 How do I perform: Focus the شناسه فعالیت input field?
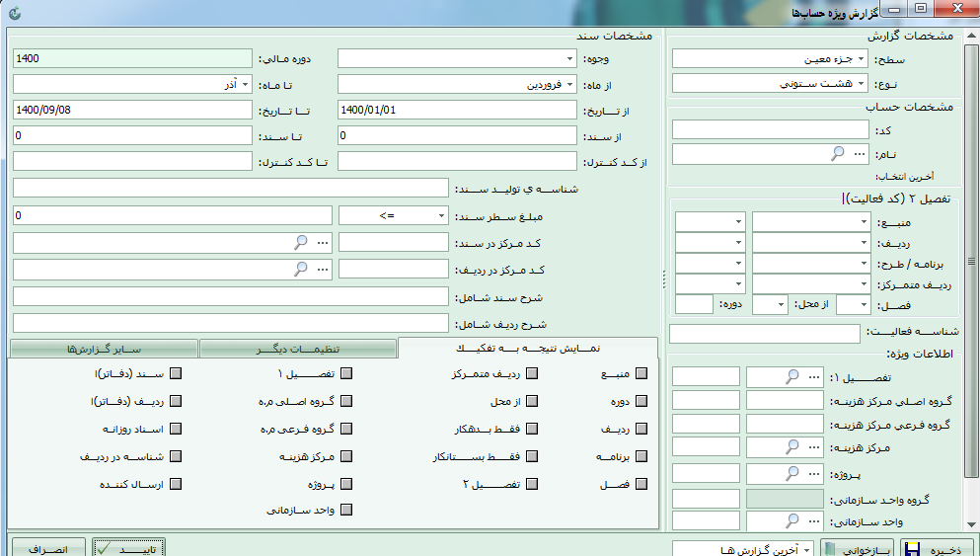tap(765, 334)
